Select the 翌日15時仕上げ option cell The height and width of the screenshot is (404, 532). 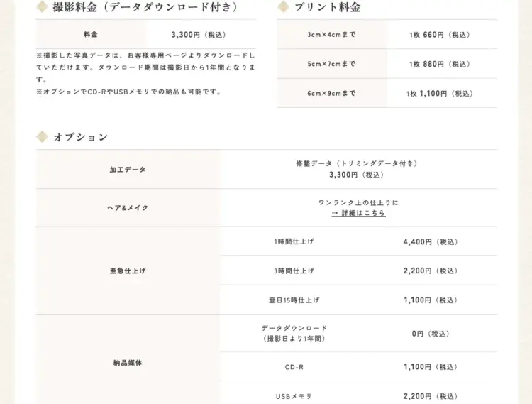coord(294,300)
